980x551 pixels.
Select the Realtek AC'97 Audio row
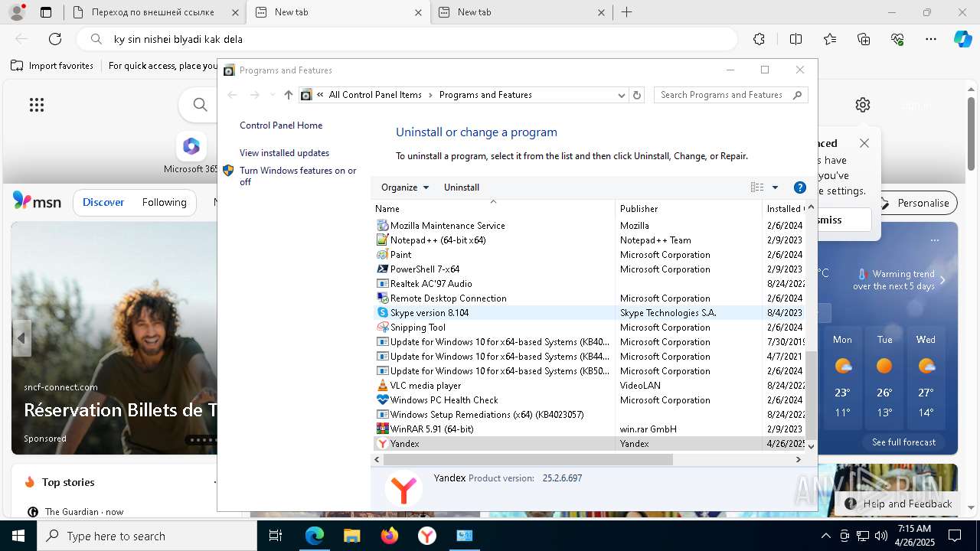pos(590,284)
